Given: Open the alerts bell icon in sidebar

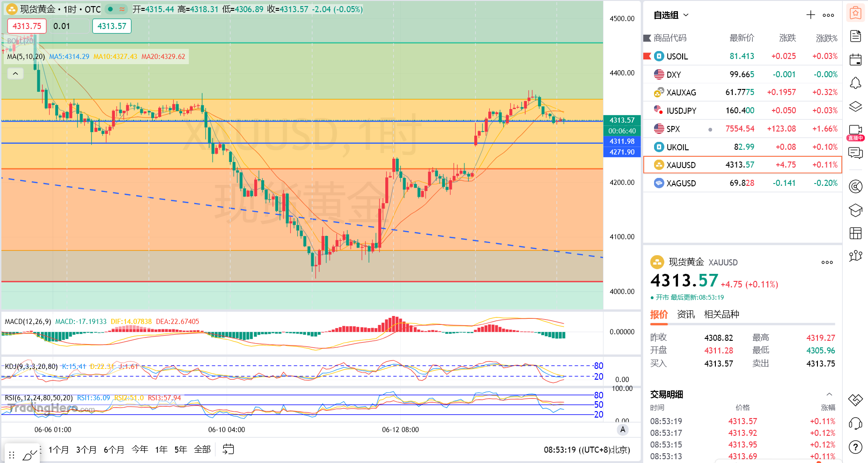Looking at the screenshot, I should [855, 83].
